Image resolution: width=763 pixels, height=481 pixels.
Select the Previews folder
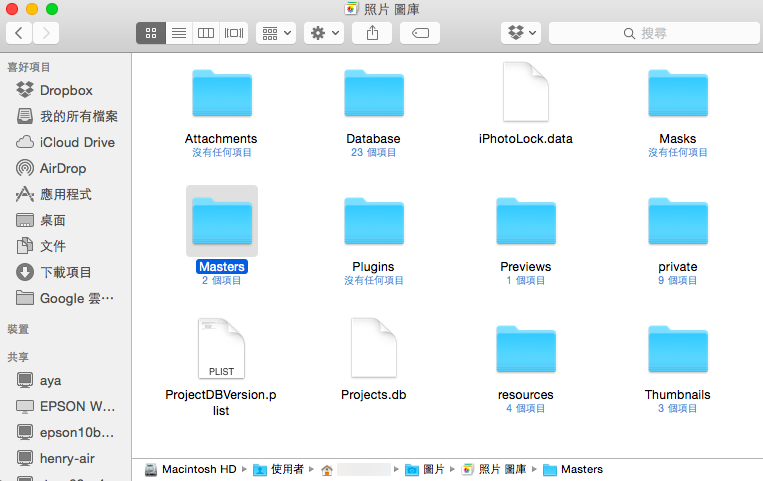click(x=526, y=221)
